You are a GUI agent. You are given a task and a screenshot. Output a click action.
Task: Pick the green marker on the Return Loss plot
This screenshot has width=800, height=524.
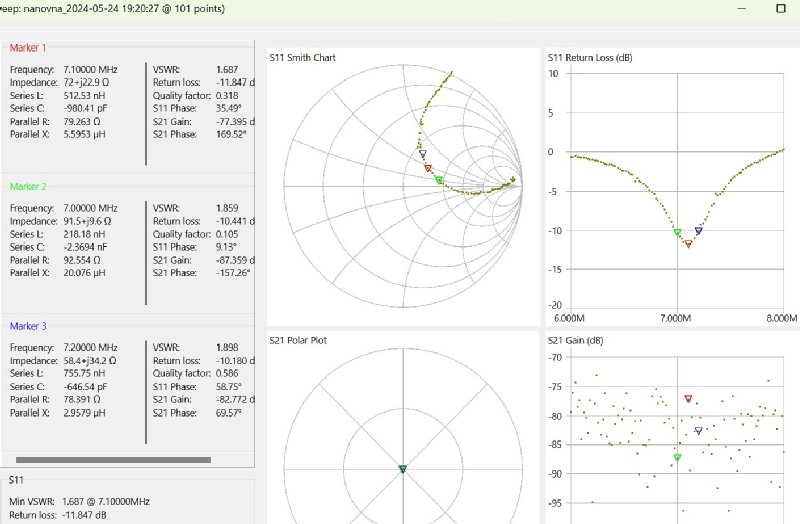[x=678, y=233]
